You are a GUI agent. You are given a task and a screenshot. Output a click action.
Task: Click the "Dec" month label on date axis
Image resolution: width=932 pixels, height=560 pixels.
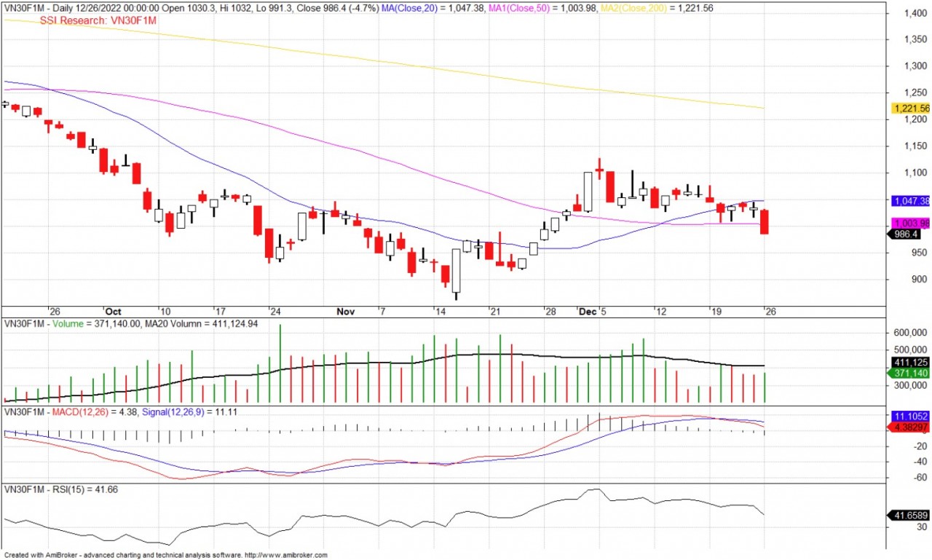(588, 312)
